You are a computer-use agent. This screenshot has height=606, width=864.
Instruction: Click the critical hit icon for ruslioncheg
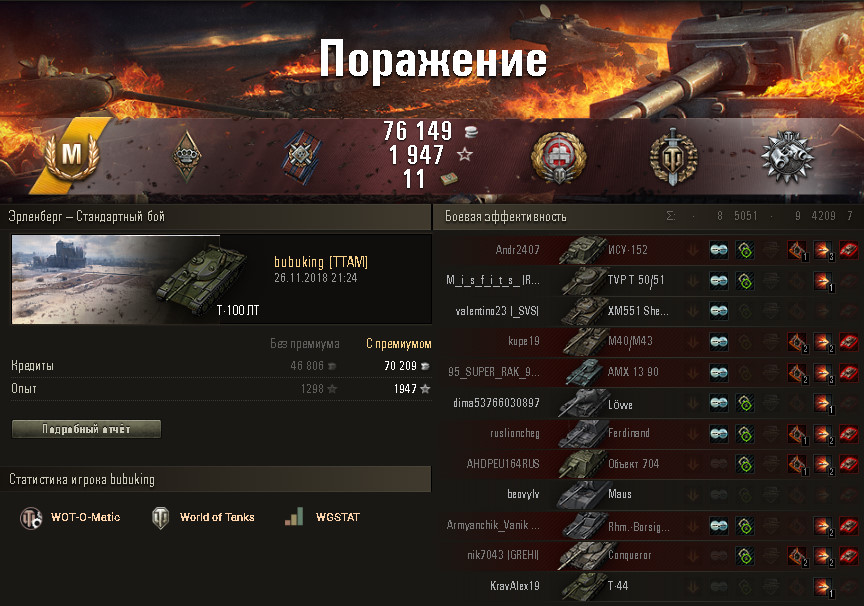[797, 434]
